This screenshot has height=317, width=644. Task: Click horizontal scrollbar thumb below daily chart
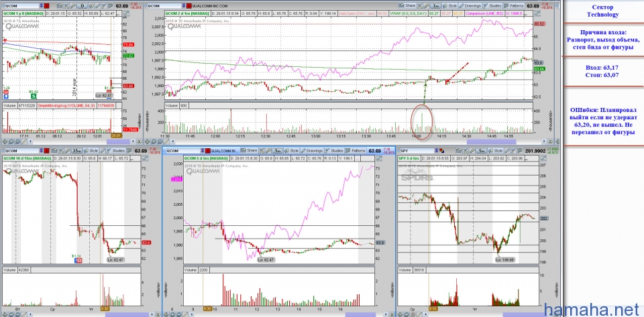(x=118, y=141)
